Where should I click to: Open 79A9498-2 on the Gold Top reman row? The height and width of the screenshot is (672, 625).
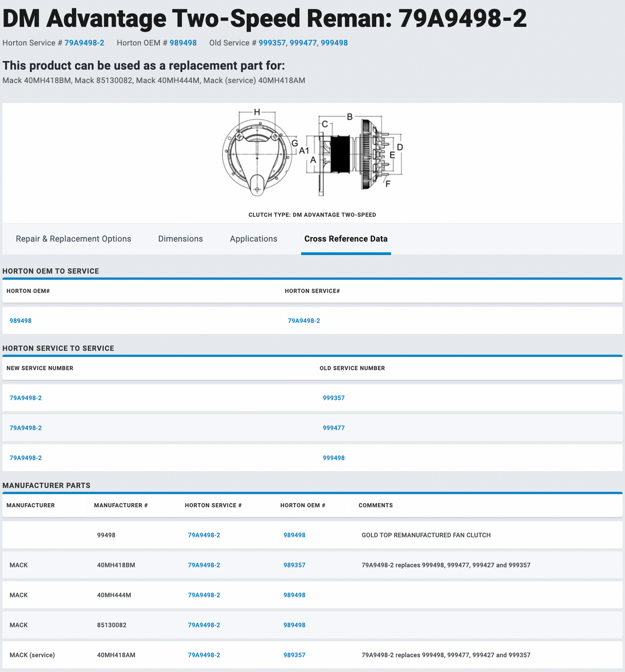pyautogui.click(x=204, y=535)
